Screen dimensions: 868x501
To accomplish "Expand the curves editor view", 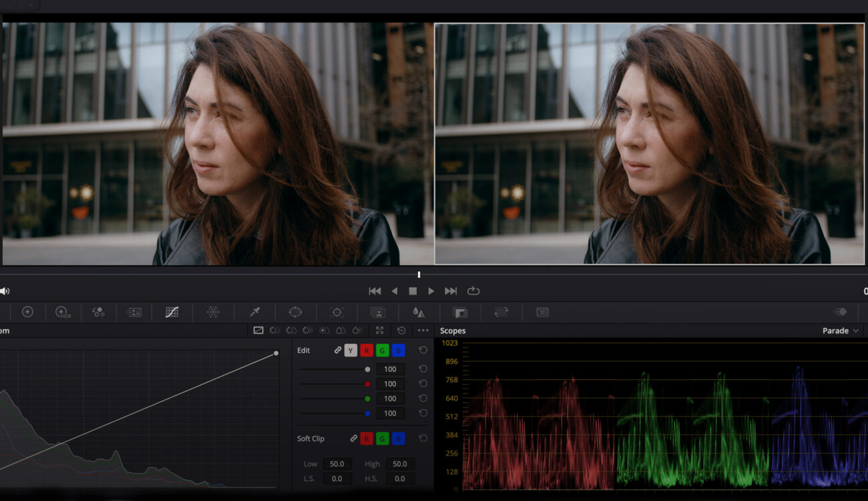I will (379, 330).
